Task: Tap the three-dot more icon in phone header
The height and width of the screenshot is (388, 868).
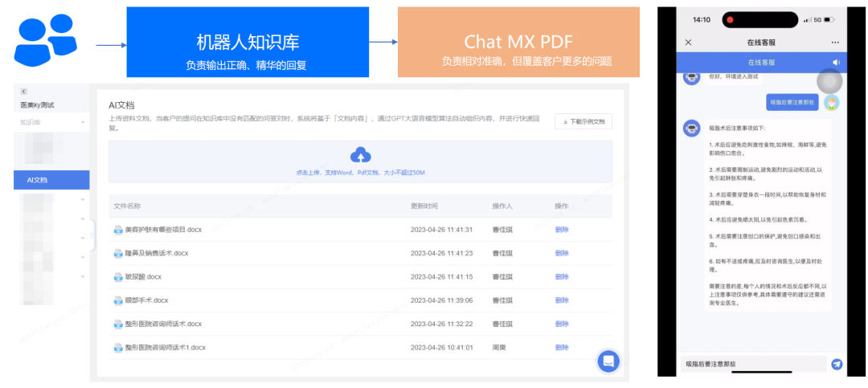Action: 835,42
